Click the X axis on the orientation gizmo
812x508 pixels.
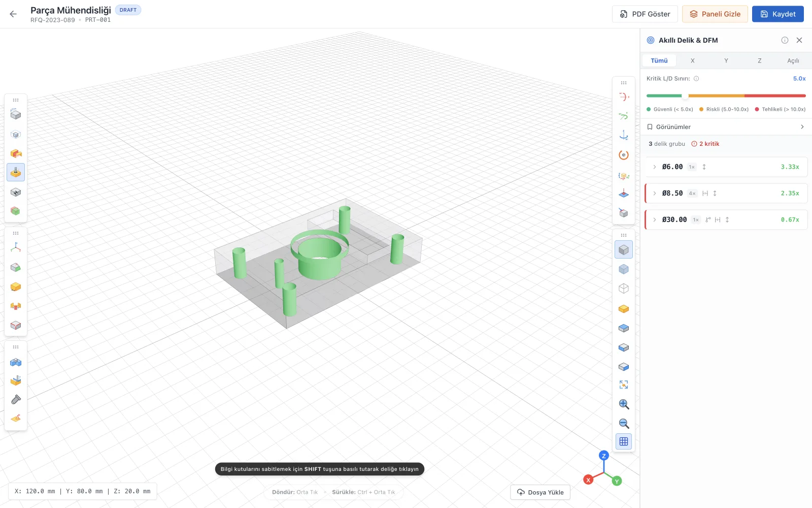click(588, 480)
